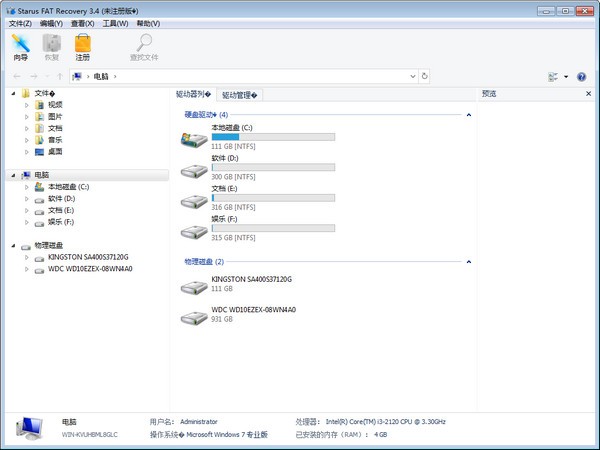Image resolution: width=600 pixels, height=450 pixels.
Task: Switch to the 驱动管理 tab
Action: point(240,95)
